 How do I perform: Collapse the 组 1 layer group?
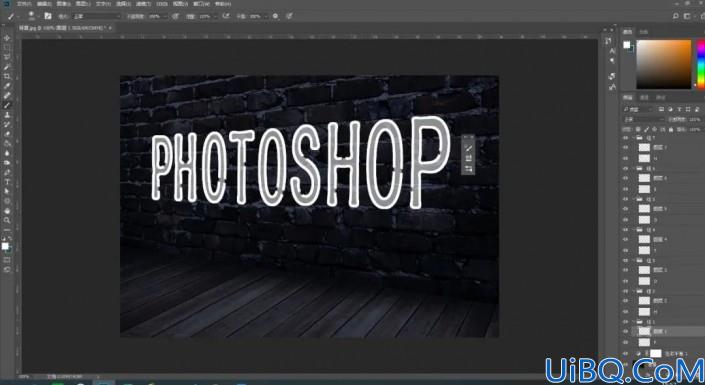point(634,322)
